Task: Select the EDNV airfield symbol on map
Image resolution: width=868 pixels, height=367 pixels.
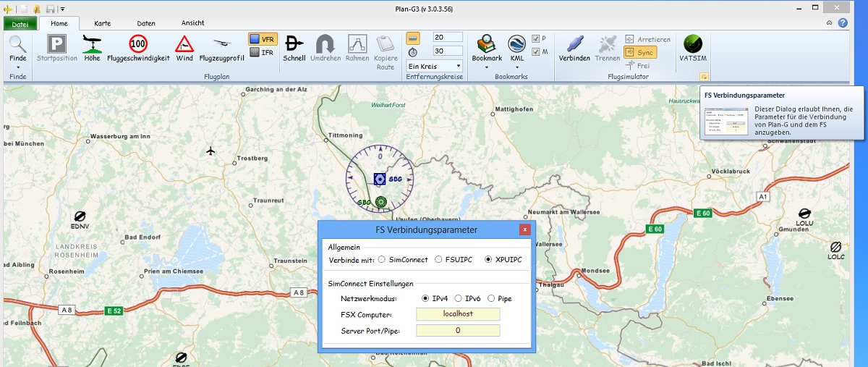Action: click(x=80, y=216)
